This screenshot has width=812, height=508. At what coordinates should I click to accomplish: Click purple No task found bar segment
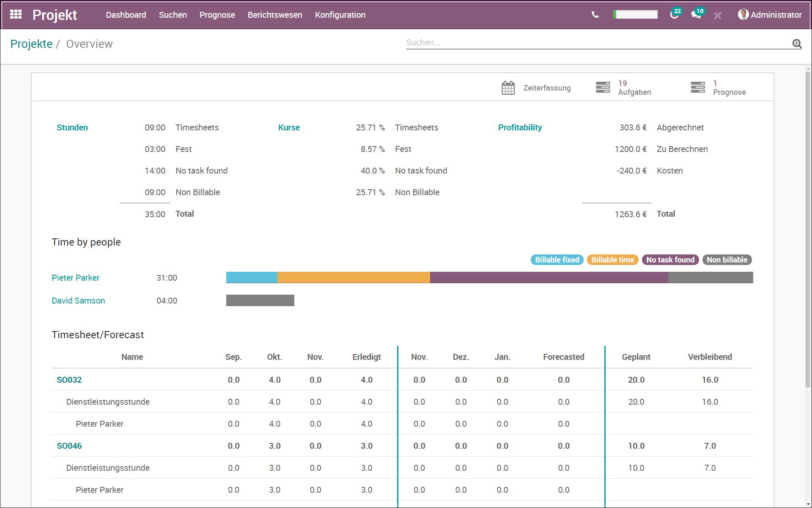(x=549, y=278)
